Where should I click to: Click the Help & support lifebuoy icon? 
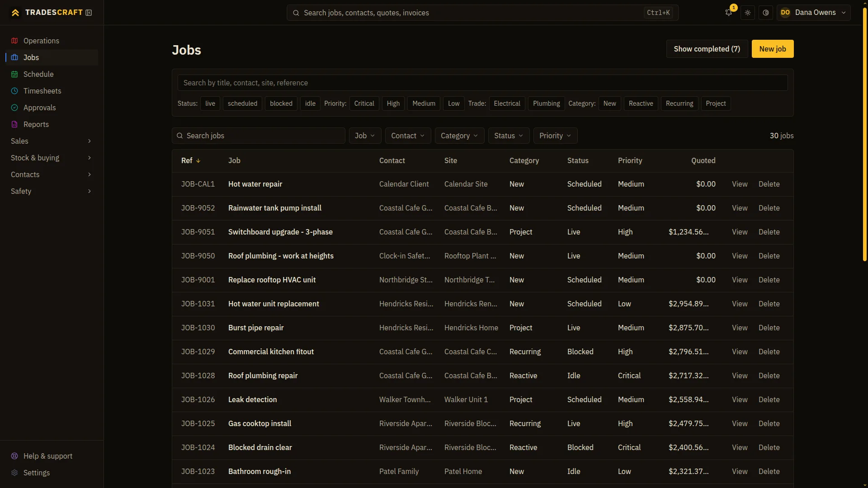point(14,456)
